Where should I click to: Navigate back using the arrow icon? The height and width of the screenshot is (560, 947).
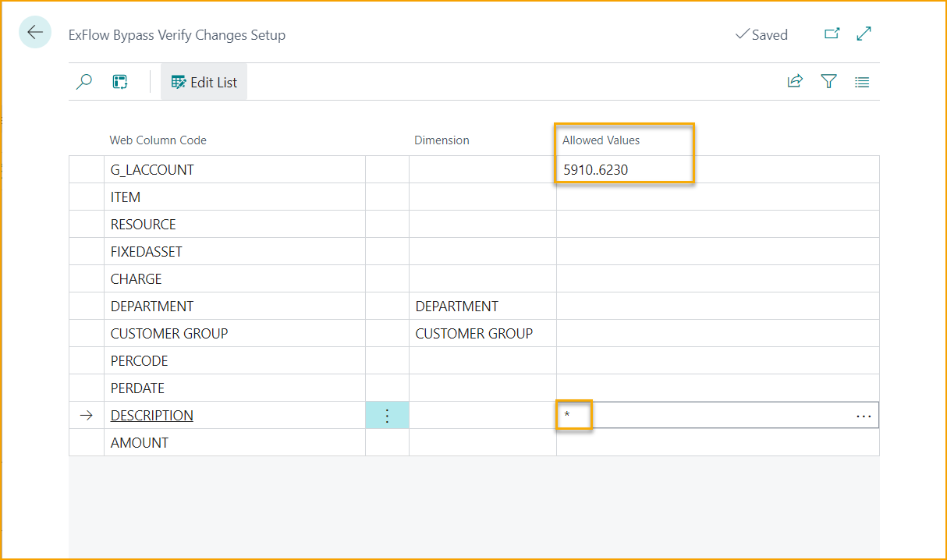coord(34,32)
